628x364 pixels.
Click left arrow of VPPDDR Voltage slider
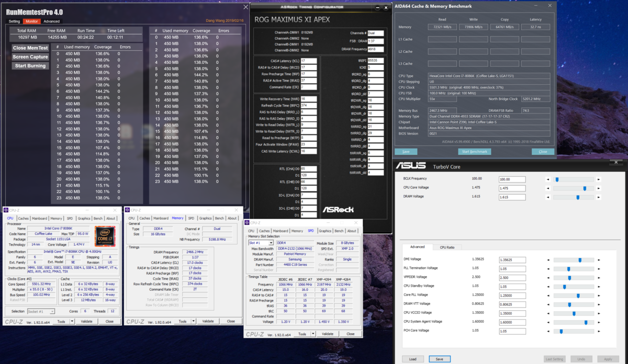(x=548, y=278)
